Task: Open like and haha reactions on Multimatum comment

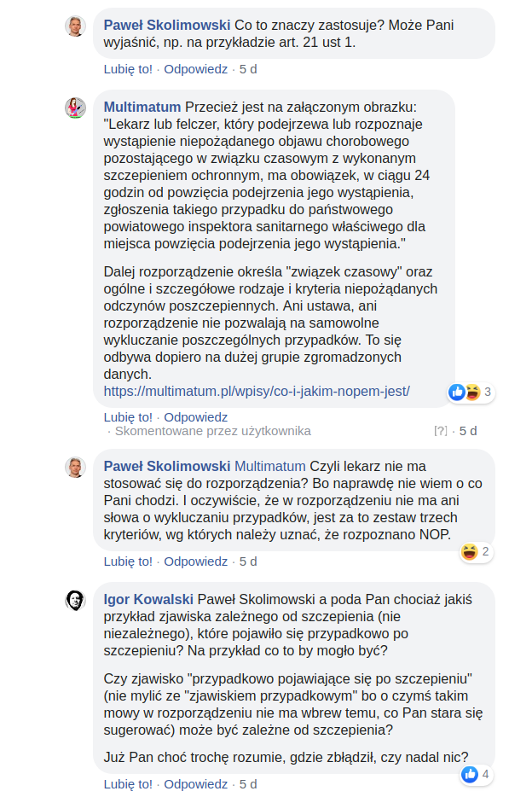Action: 470,393
